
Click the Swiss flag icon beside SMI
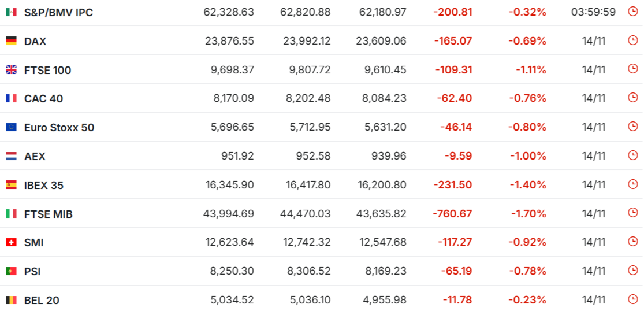pos(11,243)
